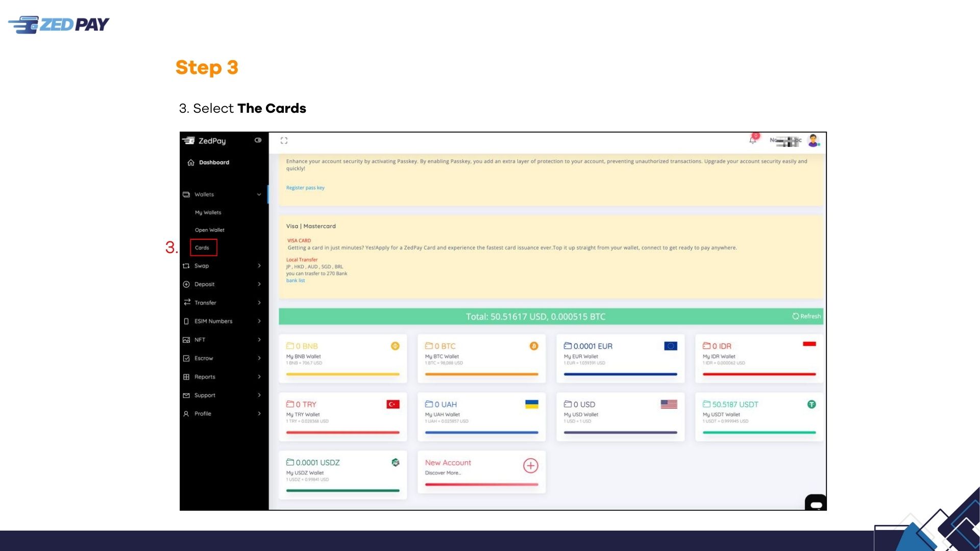Select Cards in the sidebar

pos(202,248)
